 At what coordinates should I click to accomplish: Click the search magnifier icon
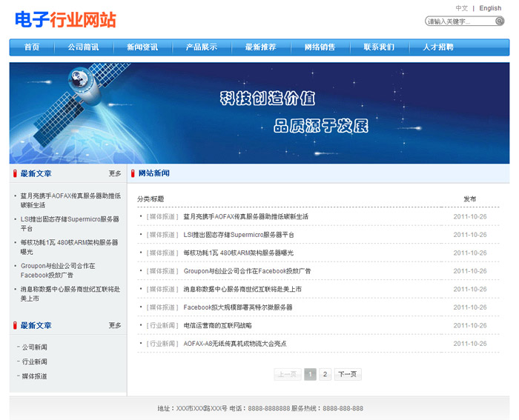500,21
